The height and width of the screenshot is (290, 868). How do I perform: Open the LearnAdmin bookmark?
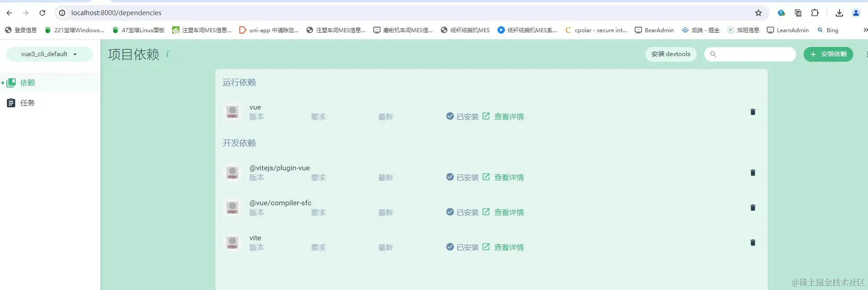(787, 30)
